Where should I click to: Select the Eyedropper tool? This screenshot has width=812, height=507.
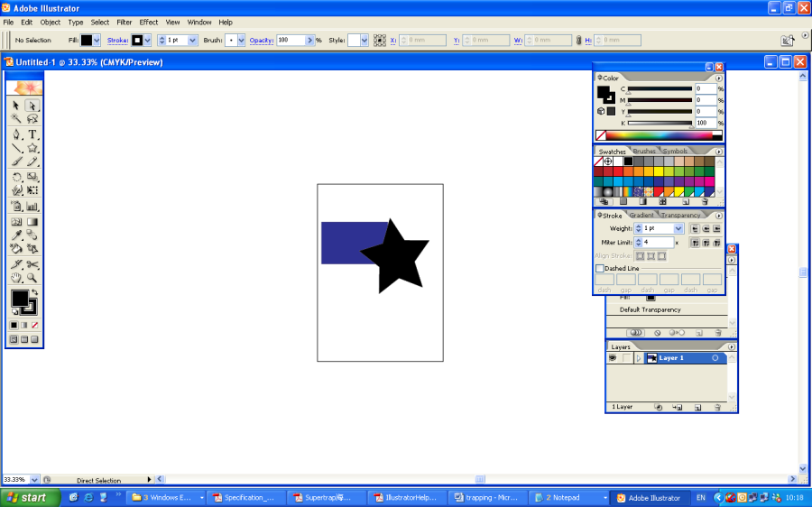[x=16, y=235]
